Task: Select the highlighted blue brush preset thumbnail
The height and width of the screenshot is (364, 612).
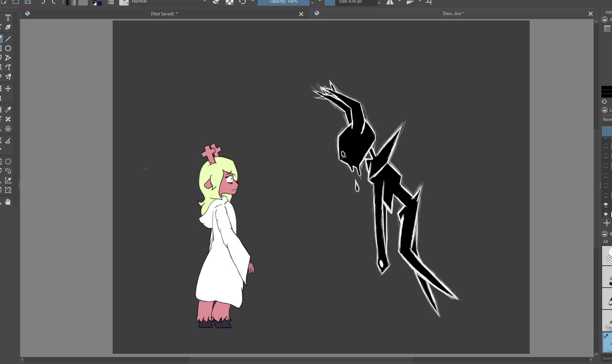Action: click(x=607, y=342)
